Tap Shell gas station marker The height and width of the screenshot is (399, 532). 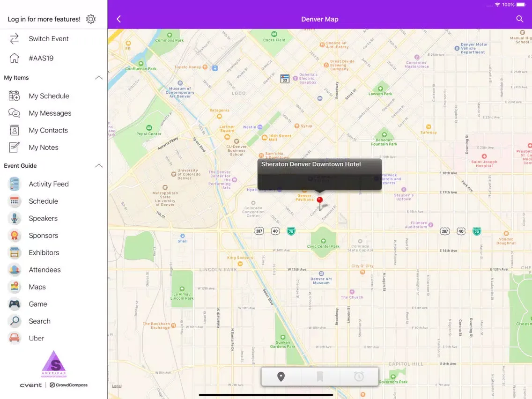(x=183, y=236)
